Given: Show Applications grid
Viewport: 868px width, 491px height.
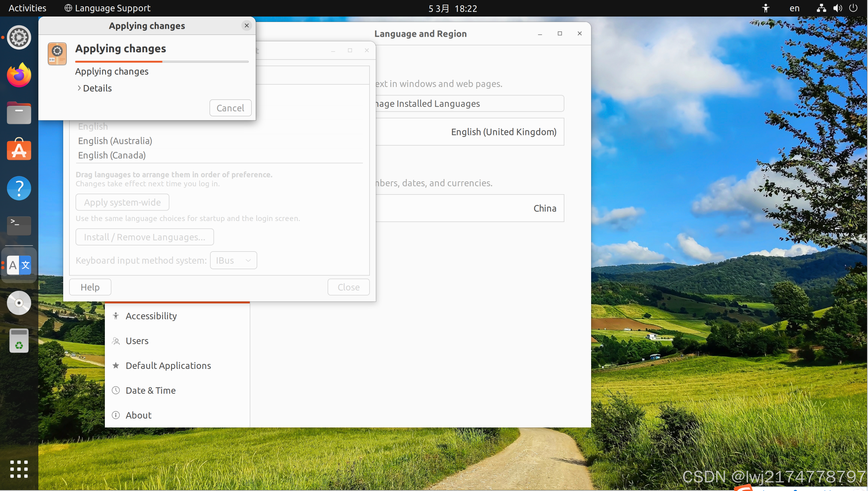Looking at the screenshot, I should [x=19, y=469].
